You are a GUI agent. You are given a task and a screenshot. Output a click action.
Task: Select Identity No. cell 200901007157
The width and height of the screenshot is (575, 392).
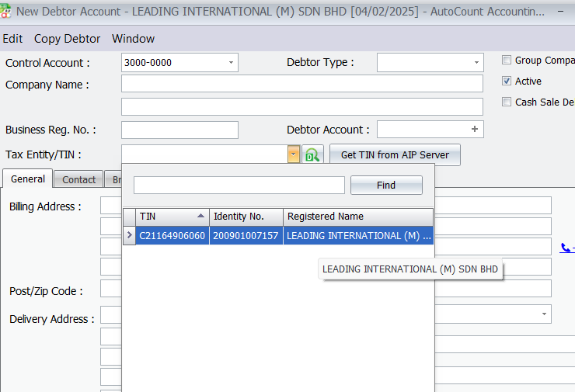click(x=246, y=235)
